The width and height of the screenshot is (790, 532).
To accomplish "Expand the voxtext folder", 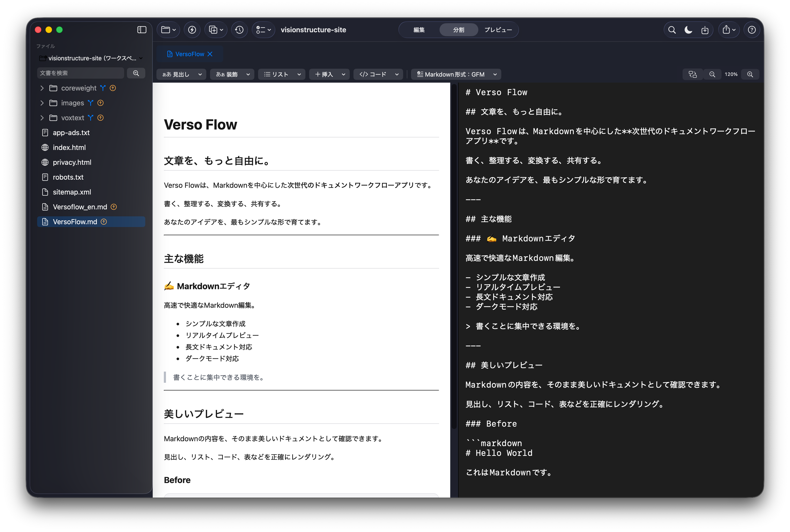I will coord(42,118).
